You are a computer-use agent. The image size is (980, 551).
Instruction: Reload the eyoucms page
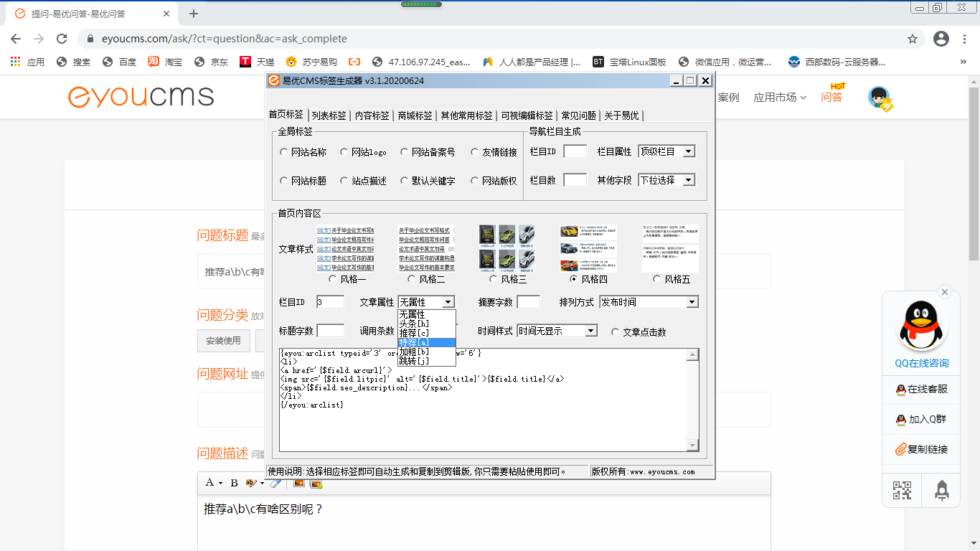click(x=62, y=39)
